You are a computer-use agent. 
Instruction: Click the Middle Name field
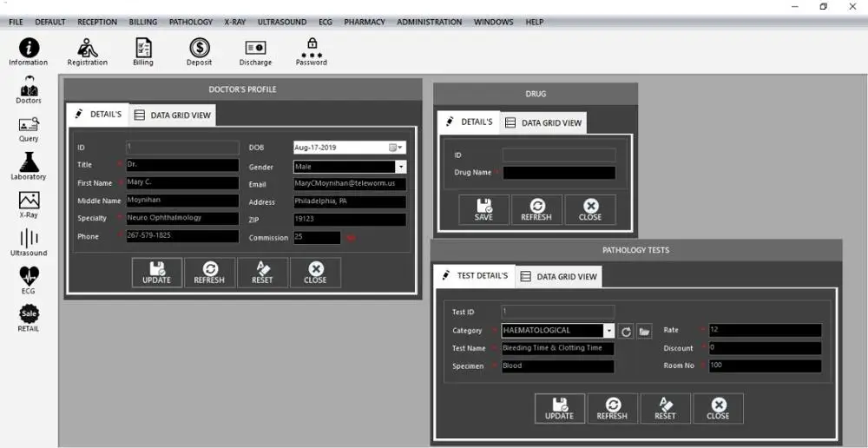point(182,201)
